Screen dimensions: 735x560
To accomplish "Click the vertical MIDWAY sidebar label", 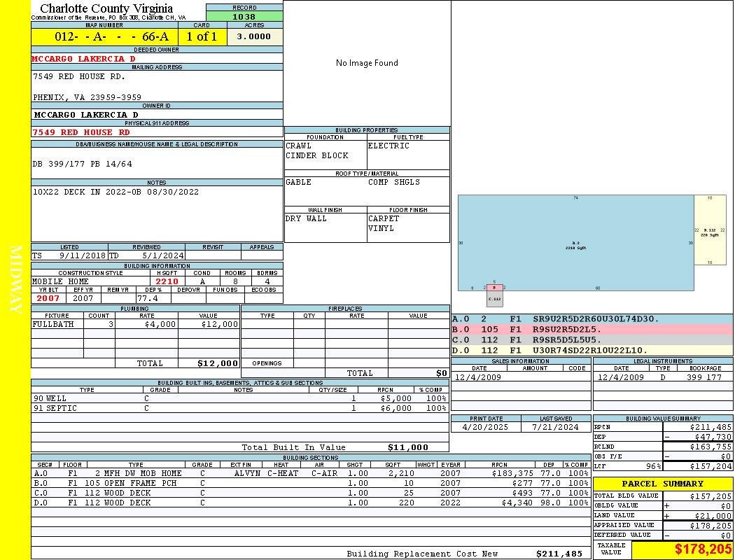I will [x=15, y=280].
